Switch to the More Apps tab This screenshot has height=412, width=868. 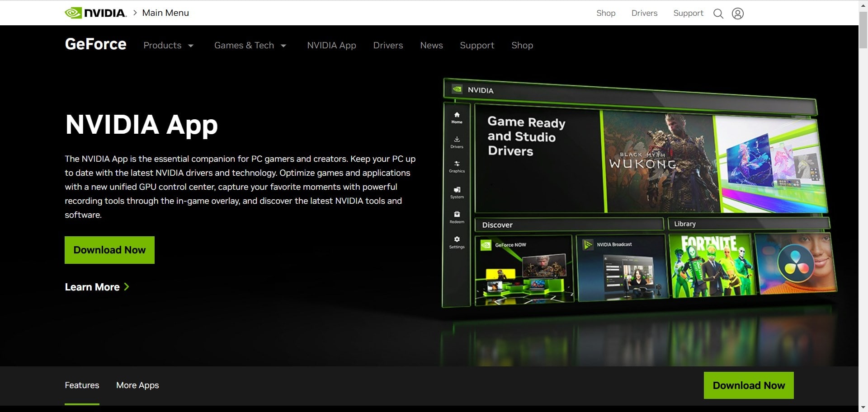pos(137,385)
